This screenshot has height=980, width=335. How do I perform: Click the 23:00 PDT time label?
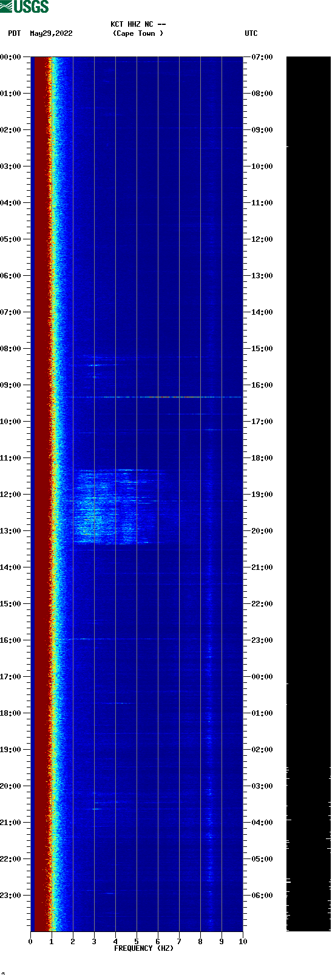click(x=11, y=896)
